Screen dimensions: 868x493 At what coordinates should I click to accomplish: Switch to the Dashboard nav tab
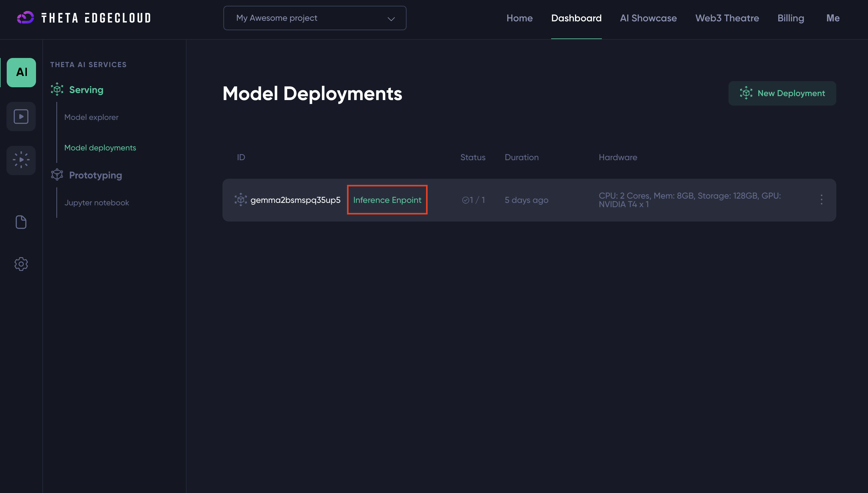[576, 18]
